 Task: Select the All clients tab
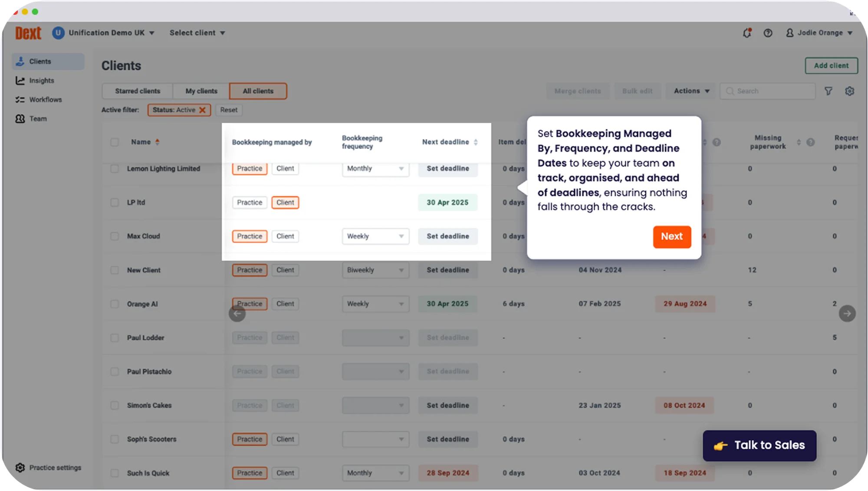point(258,91)
